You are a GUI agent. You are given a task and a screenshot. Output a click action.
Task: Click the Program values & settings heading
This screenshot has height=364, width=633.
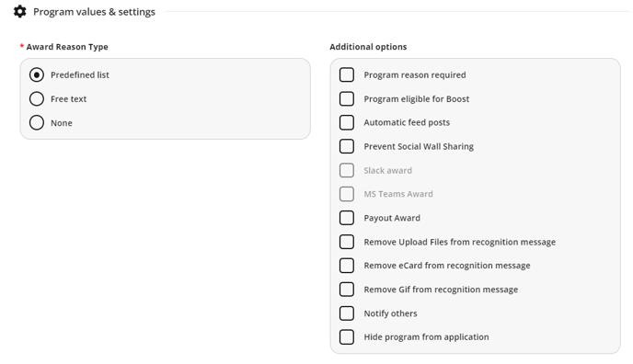coord(94,12)
